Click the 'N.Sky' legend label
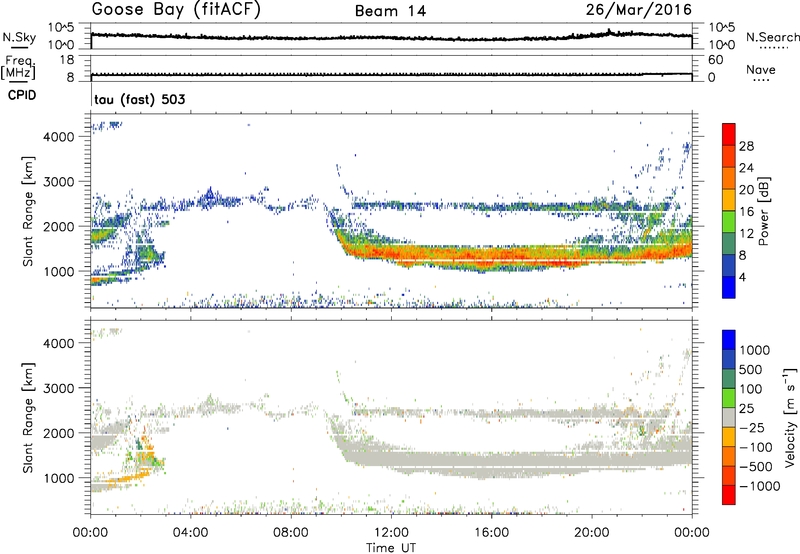 point(19,37)
